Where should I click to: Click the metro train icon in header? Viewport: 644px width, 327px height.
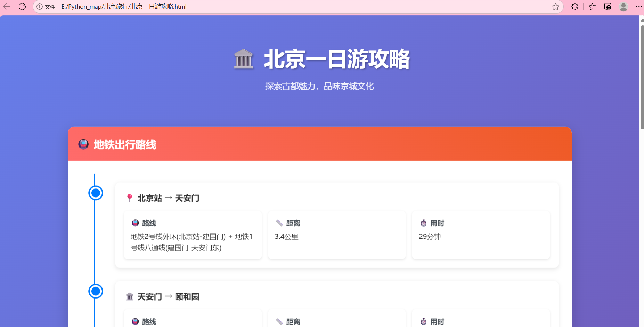pyautogui.click(x=83, y=144)
